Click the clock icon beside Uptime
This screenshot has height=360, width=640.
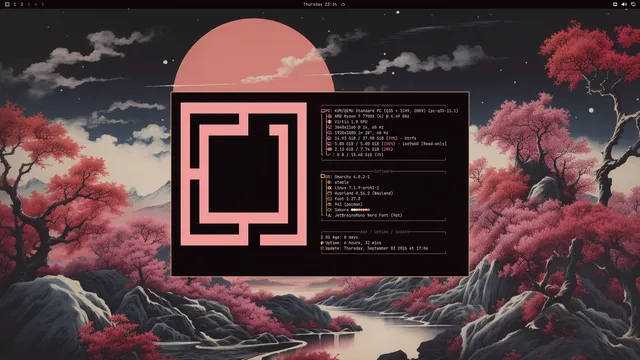click(x=322, y=243)
